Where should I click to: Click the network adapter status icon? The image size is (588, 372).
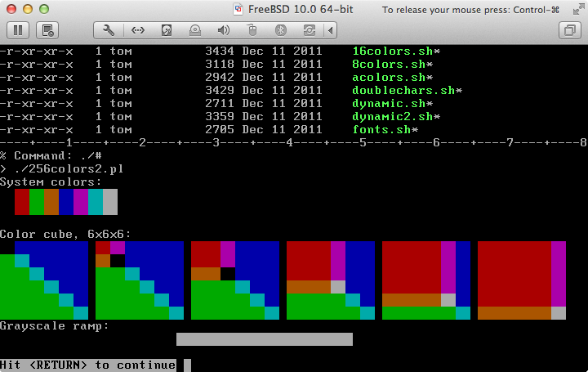point(138,30)
